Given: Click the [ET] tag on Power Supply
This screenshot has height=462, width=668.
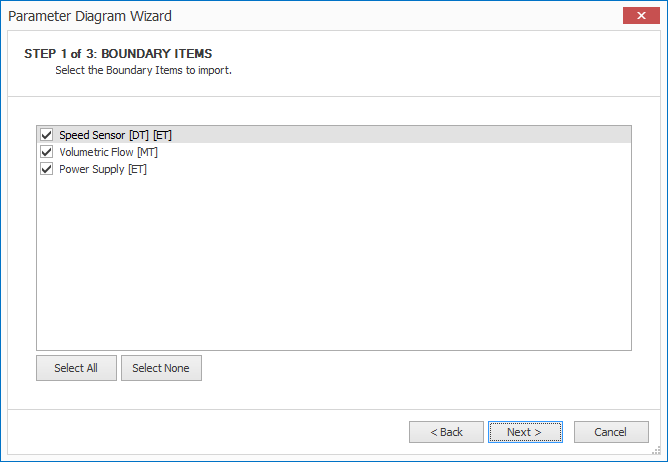Looking at the screenshot, I should click(x=138, y=169).
